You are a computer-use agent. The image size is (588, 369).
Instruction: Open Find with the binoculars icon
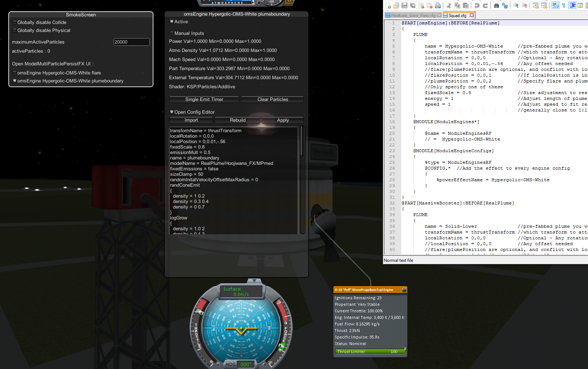point(496,5)
